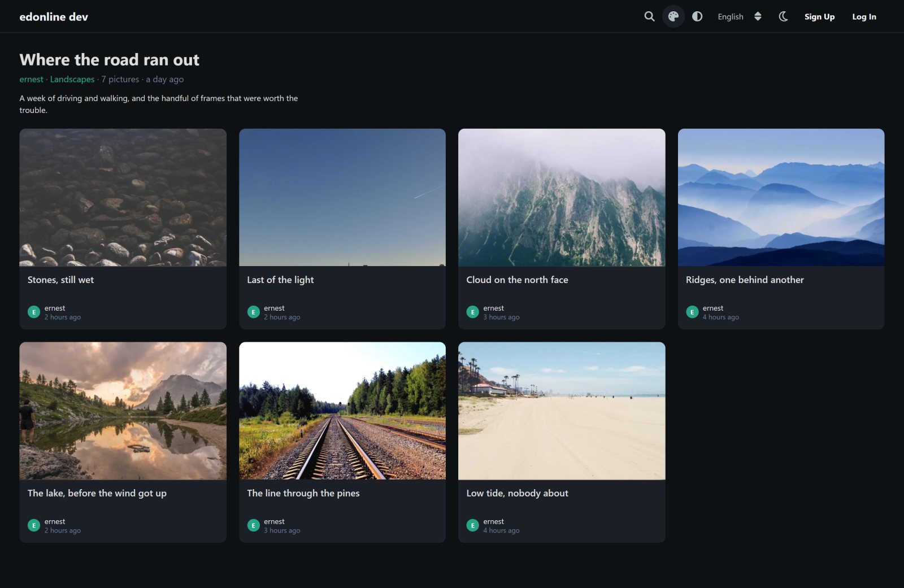Click ernest avatar on the lake card
Image resolution: width=904 pixels, height=588 pixels.
coord(34,525)
